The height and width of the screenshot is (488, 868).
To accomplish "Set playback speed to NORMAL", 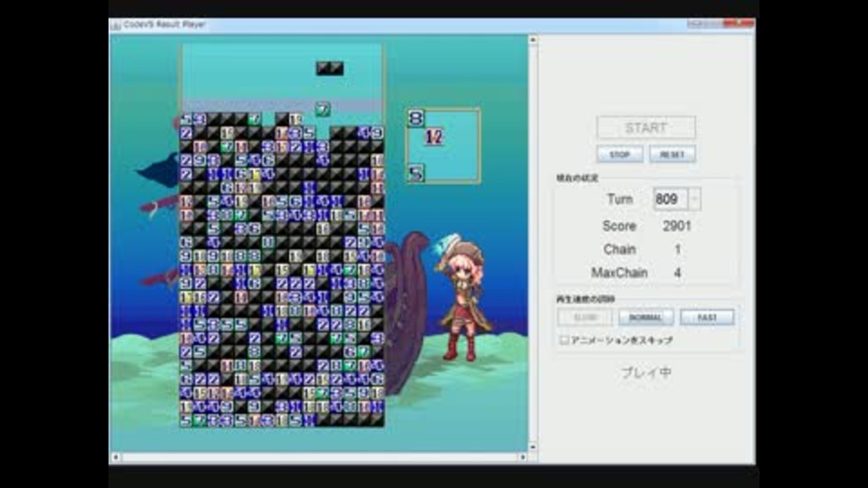I will click(646, 317).
